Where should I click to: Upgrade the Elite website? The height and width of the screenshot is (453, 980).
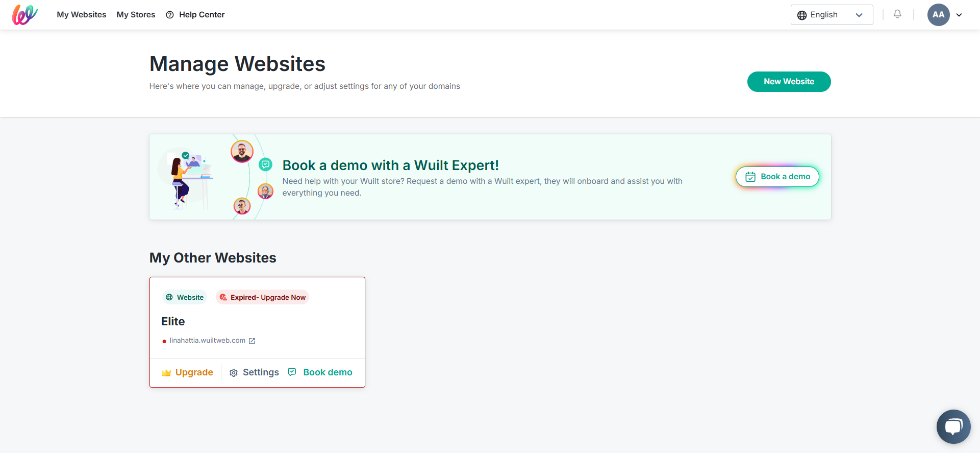pyautogui.click(x=187, y=372)
